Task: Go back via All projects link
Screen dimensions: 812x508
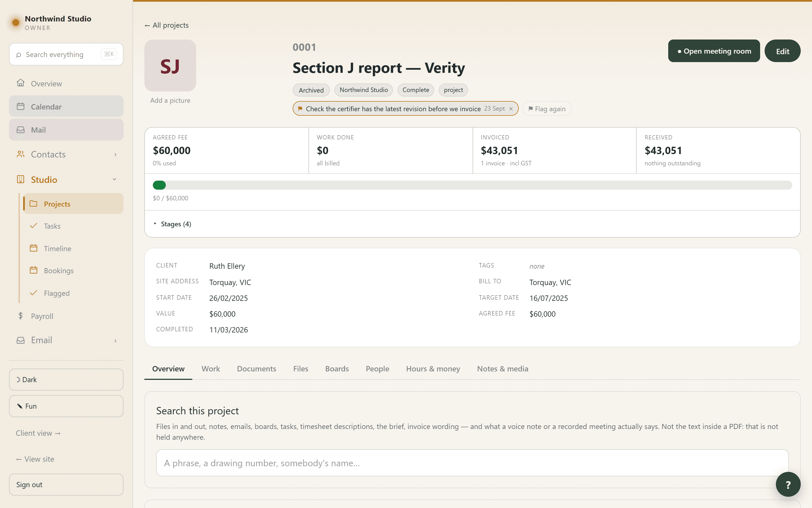Action: [166, 25]
